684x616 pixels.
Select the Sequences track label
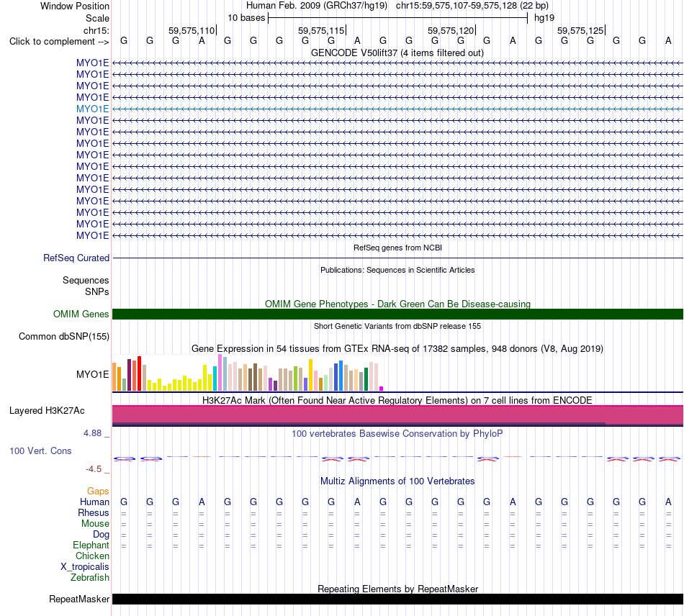pos(86,281)
